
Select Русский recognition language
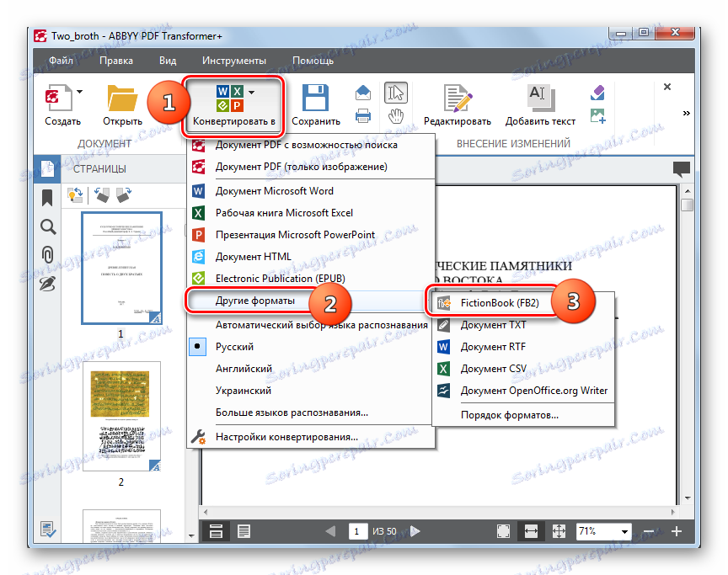point(310,347)
